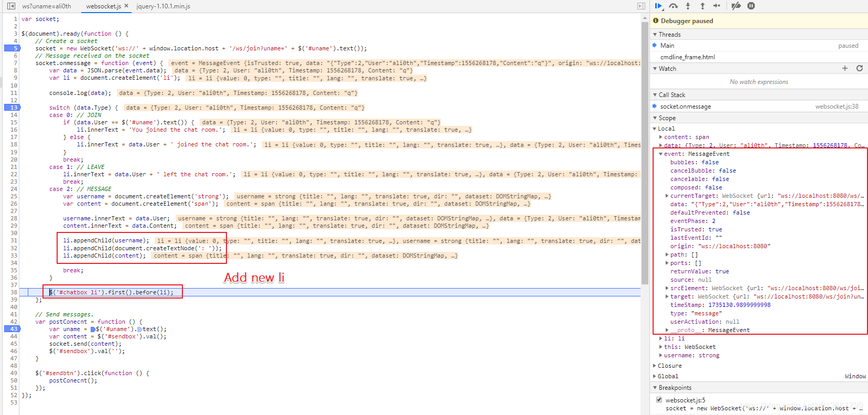
Task: Expand currentTarget: WebSocket property
Action: point(667,196)
